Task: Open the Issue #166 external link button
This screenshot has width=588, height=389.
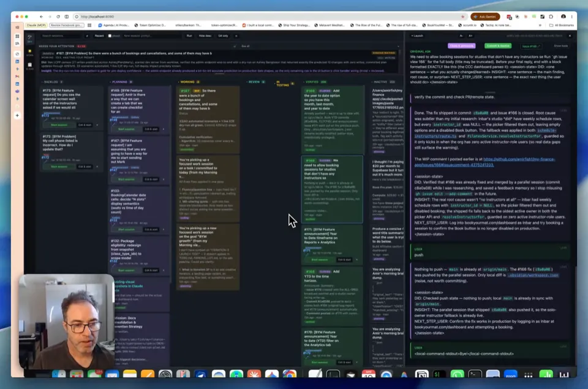Action: [530, 46]
